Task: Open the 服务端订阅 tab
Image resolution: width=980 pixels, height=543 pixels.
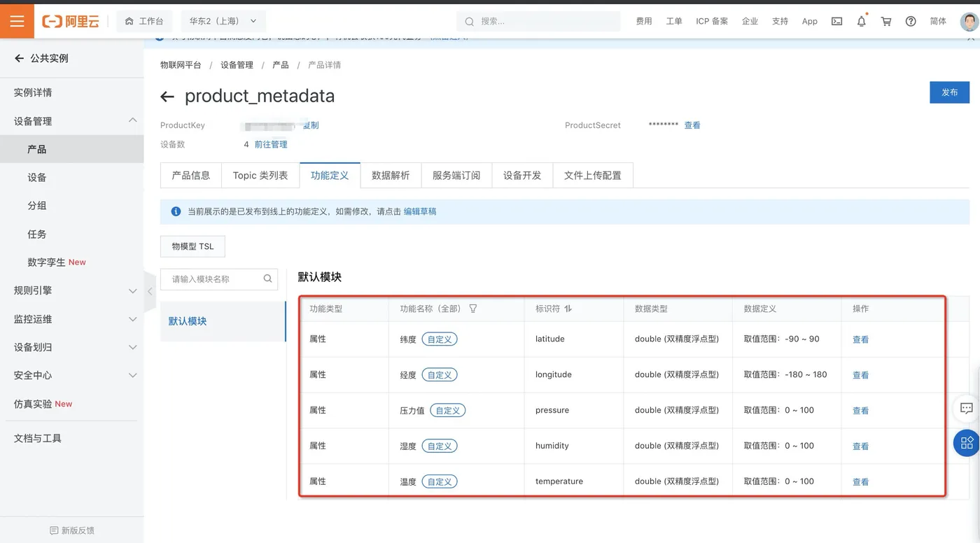Action: (456, 176)
